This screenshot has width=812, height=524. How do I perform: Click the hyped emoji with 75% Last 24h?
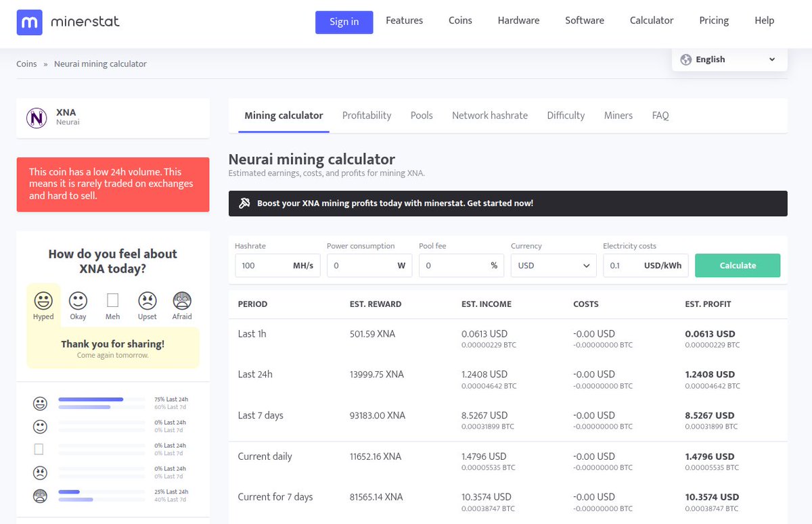(41, 404)
